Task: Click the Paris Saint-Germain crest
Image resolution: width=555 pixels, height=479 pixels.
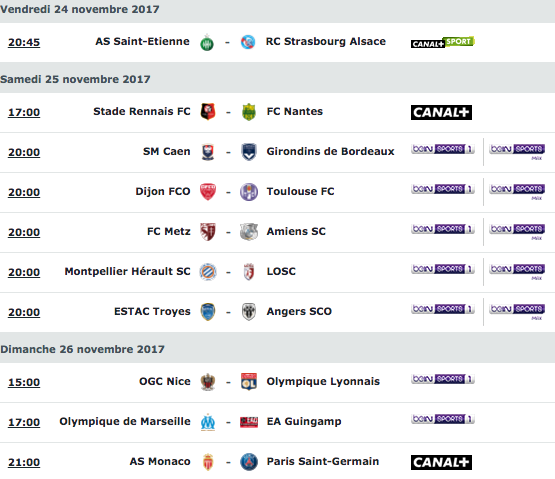Action: (249, 462)
